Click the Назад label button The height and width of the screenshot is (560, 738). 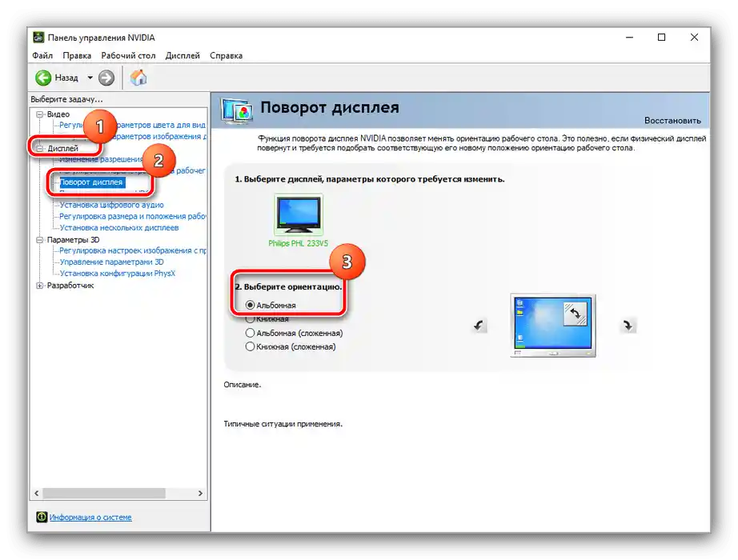66,78
